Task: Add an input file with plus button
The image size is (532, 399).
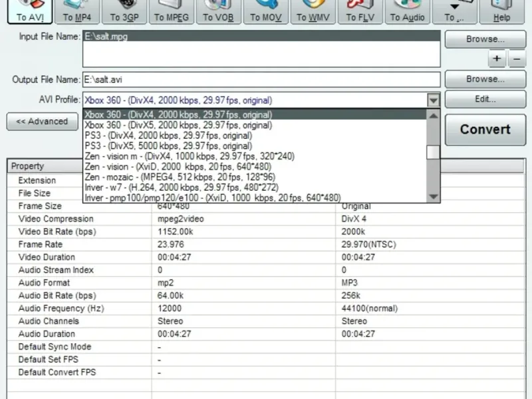Action: [497, 59]
